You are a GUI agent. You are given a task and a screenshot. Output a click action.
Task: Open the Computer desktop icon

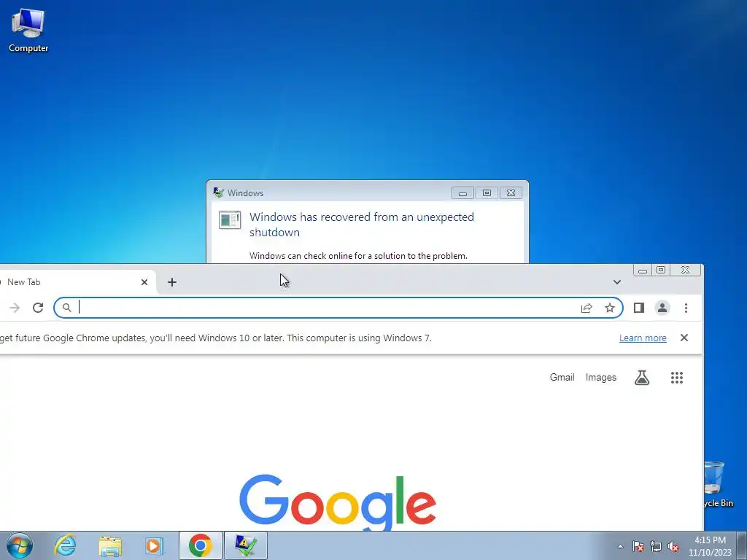click(x=28, y=31)
